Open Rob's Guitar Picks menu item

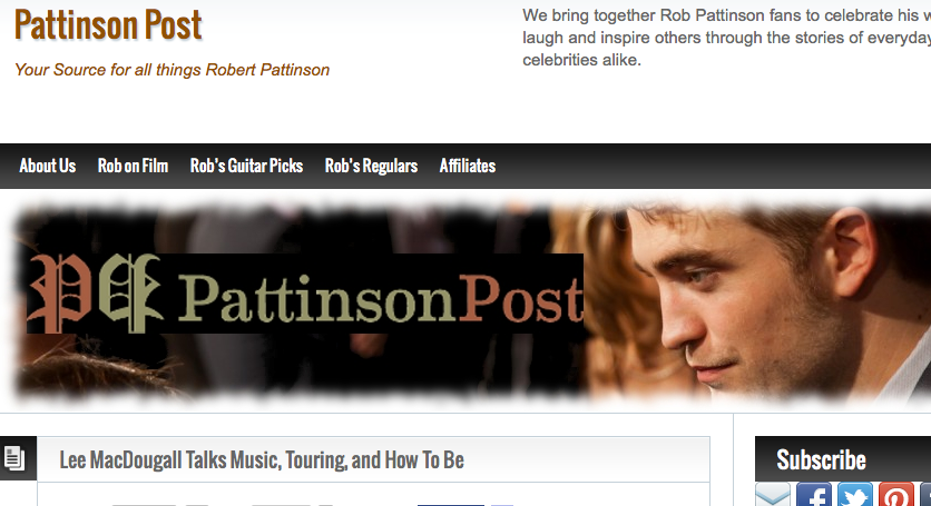[x=246, y=166]
